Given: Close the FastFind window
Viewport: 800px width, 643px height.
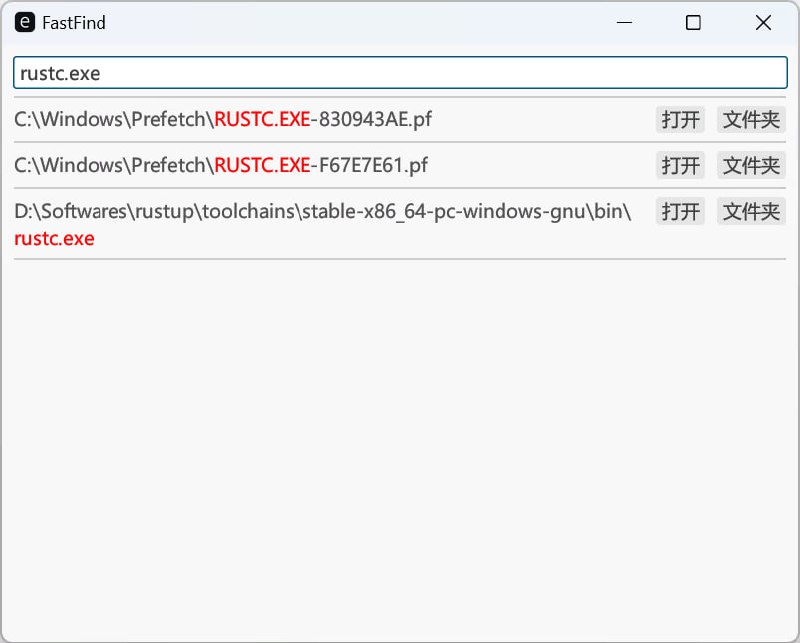Looking at the screenshot, I should click(x=763, y=22).
